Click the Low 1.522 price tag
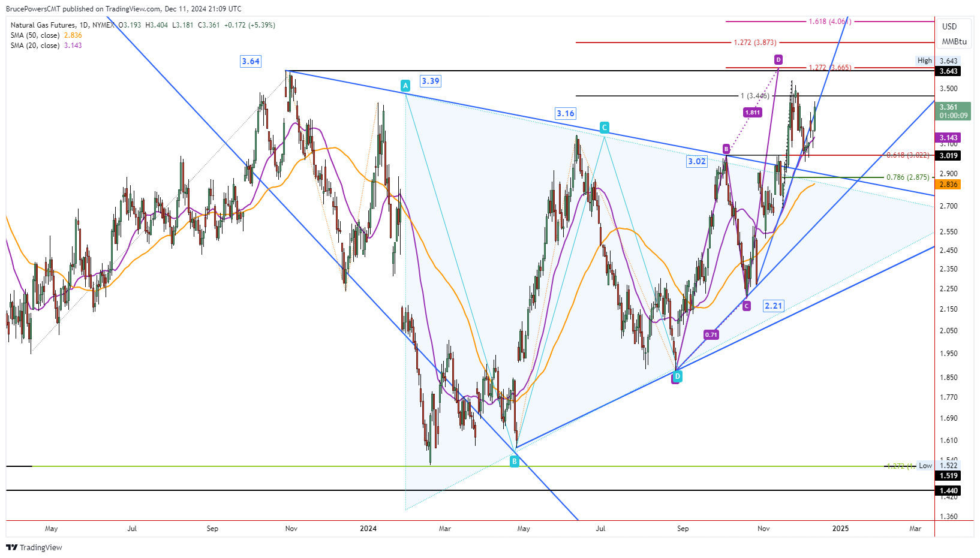 coord(939,466)
